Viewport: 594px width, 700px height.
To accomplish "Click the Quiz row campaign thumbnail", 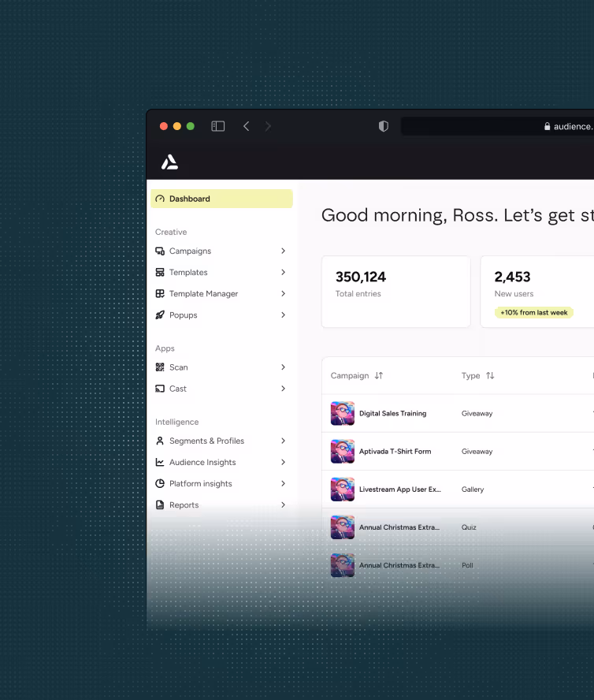I will tap(343, 527).
